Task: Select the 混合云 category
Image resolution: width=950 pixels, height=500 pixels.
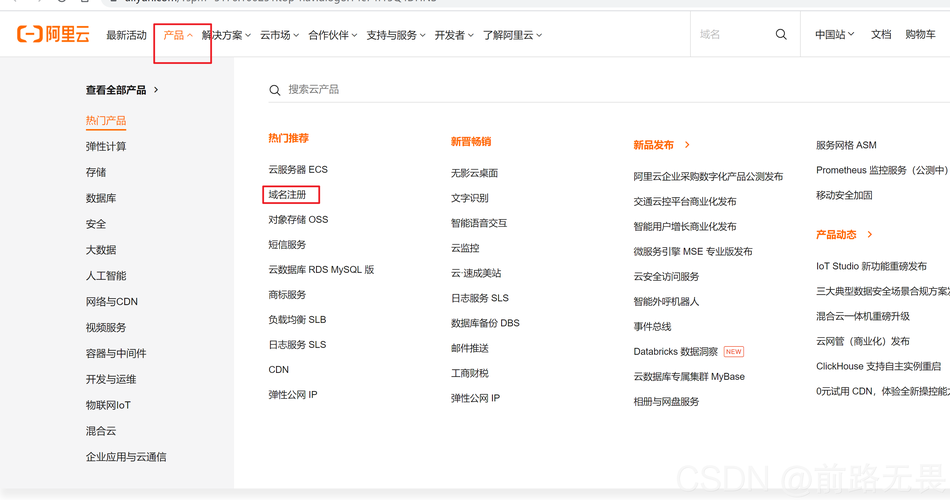Action: [x=101, y=431]
